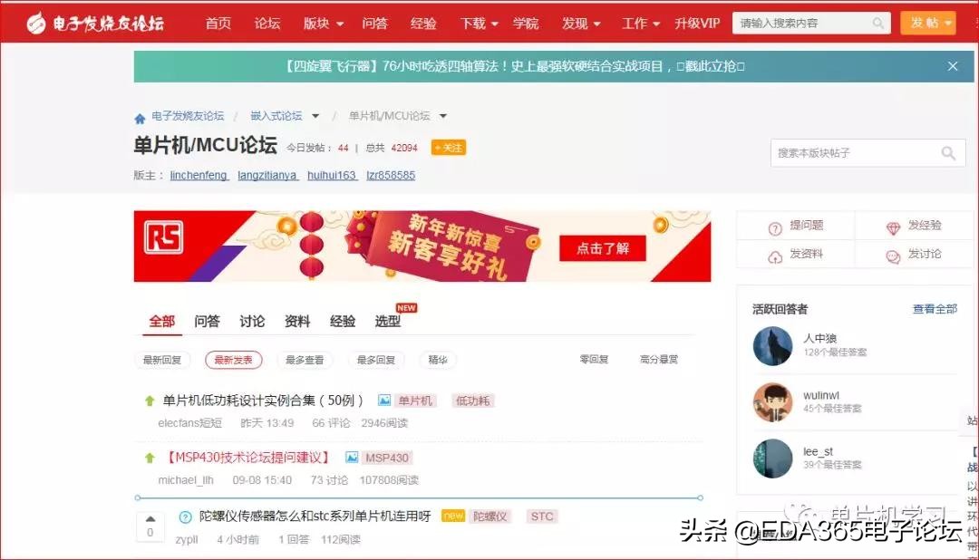
Task: Click the diamond 发经验 icon
Action: tap(894, 226)
